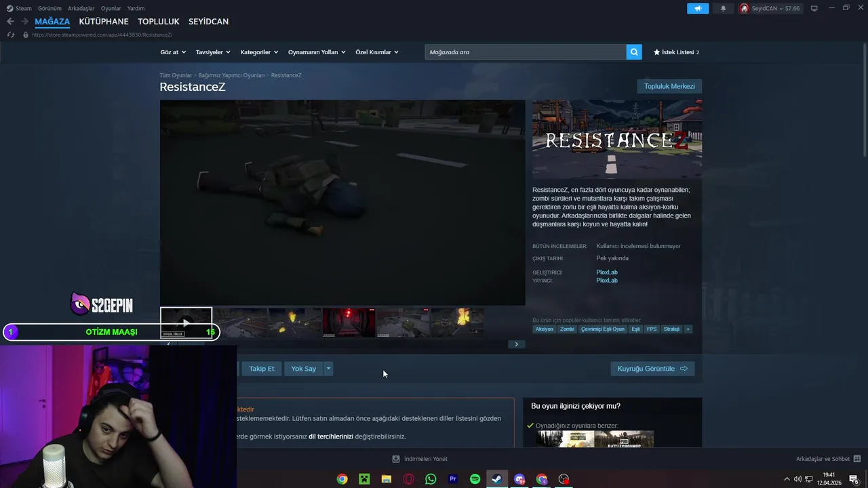This screenshot has height=488, width=868.
Task: Click the forward navigation arrow in Steam
Action: point(24,22)
